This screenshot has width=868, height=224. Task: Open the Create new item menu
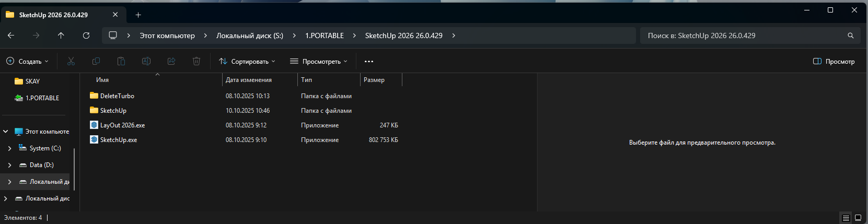click(27, 61)
